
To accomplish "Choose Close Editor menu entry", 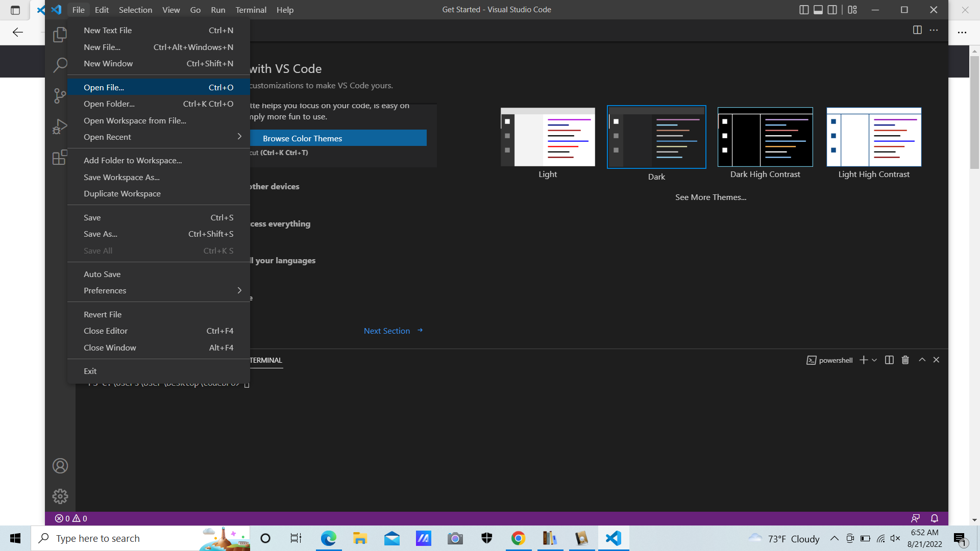I will (158, 331).
